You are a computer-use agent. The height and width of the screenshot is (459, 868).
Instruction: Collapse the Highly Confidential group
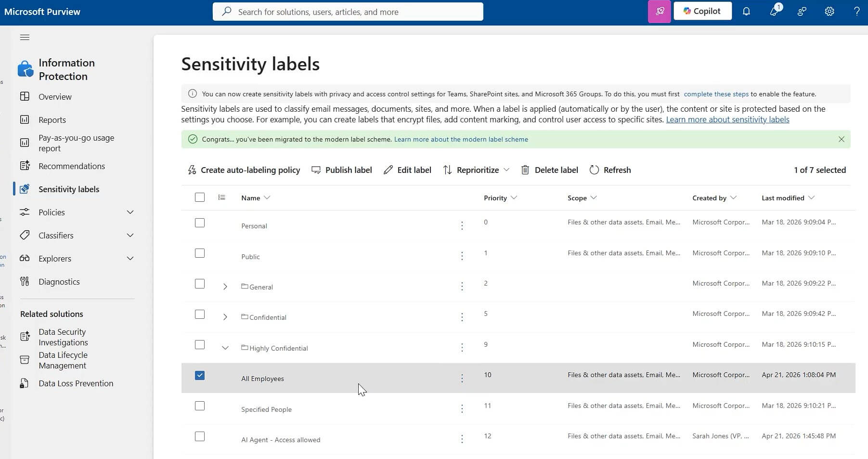tap(225, 348)
